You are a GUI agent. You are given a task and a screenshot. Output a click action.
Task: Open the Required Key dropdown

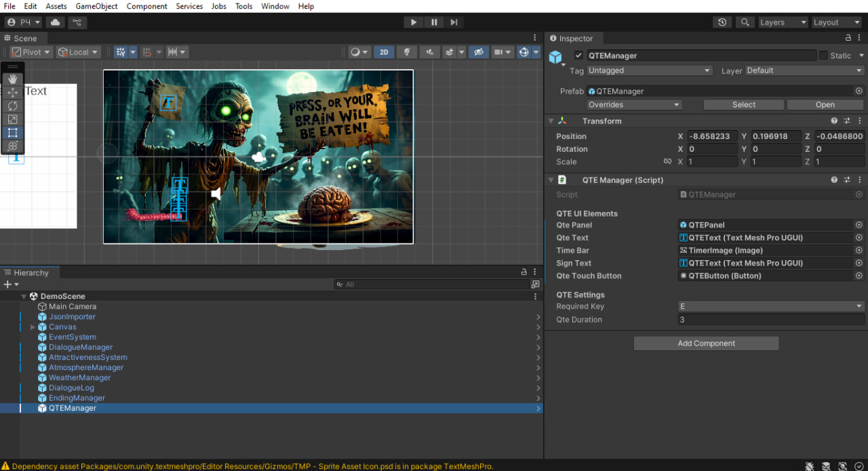click(x=771, y=306)
